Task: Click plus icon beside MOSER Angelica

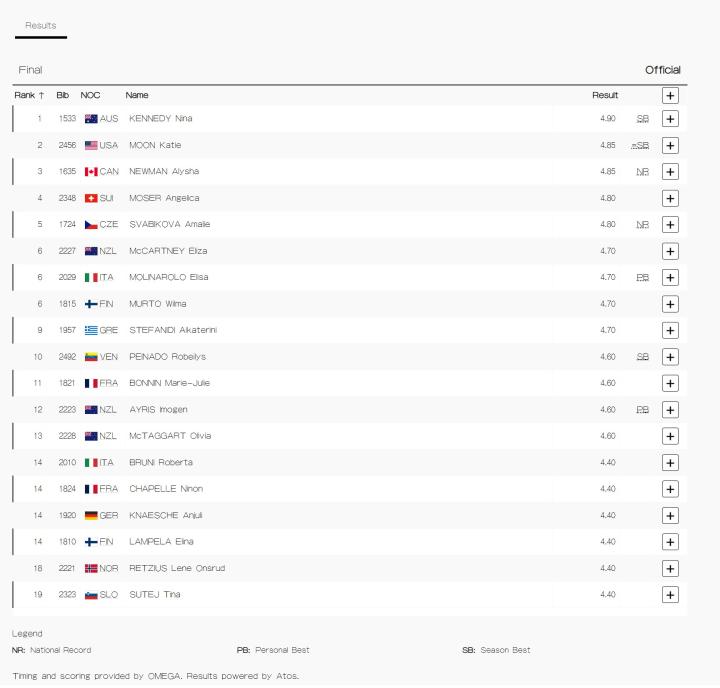Action: pyautogui.click(x=670, y=198)
